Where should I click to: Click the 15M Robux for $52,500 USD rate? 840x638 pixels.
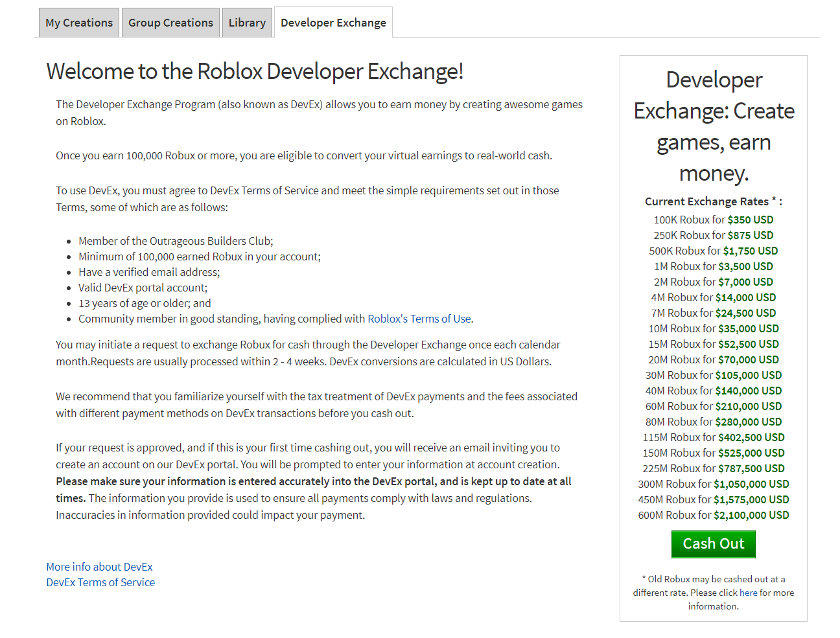(x=713, y=344)
